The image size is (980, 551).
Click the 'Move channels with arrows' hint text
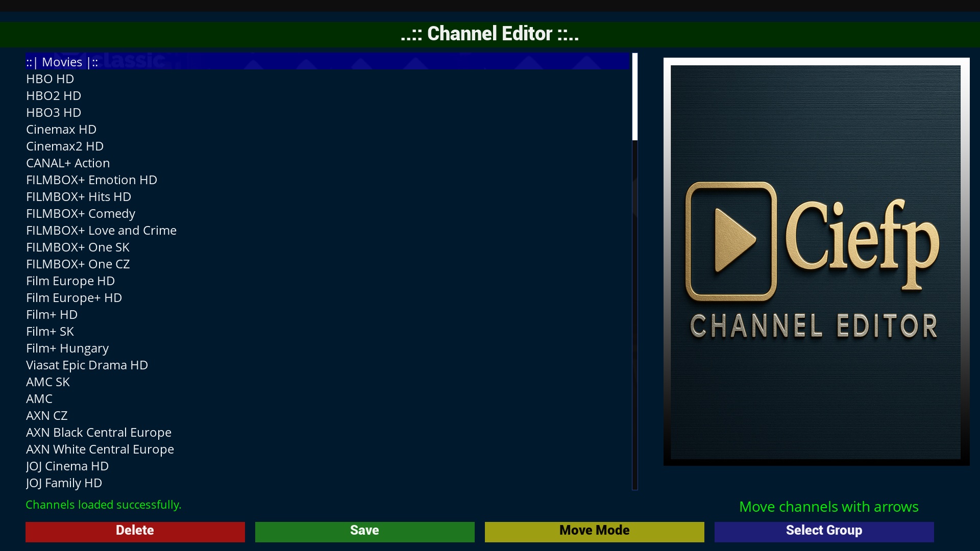(x=829, y=507)
